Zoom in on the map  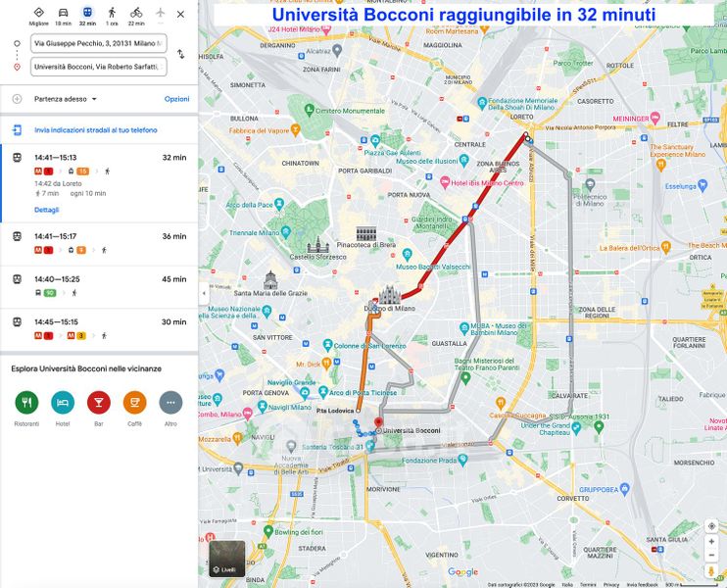click(711, 540)
